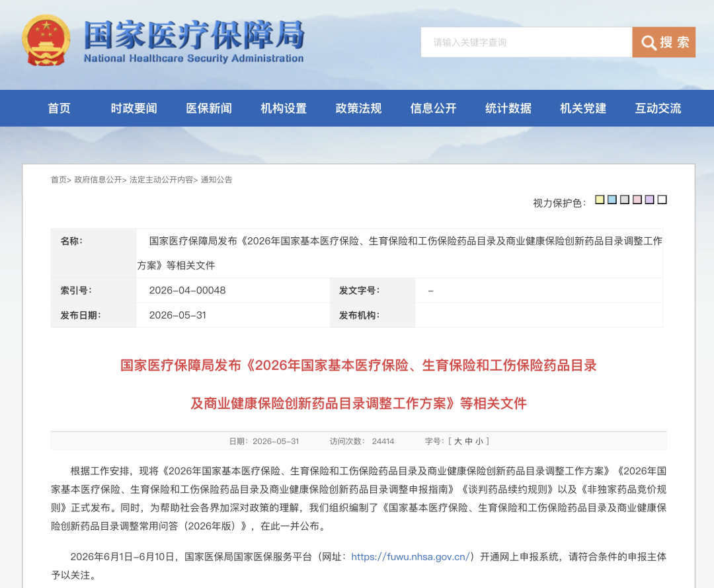Click the 通知公告 breadcrumb link
Image resolution: width=714 pixels, height=588 pixels.
(x=216, y=180)
